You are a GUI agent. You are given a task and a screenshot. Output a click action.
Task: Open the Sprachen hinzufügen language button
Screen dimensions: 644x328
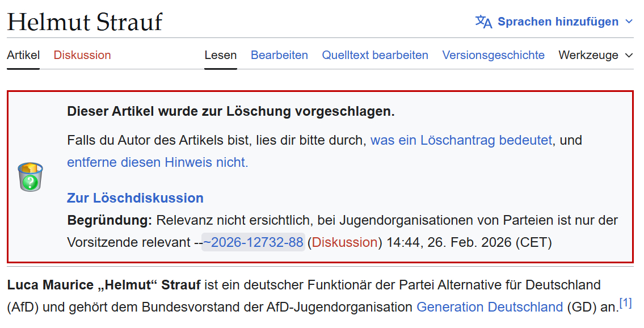(x=557, y=22)
